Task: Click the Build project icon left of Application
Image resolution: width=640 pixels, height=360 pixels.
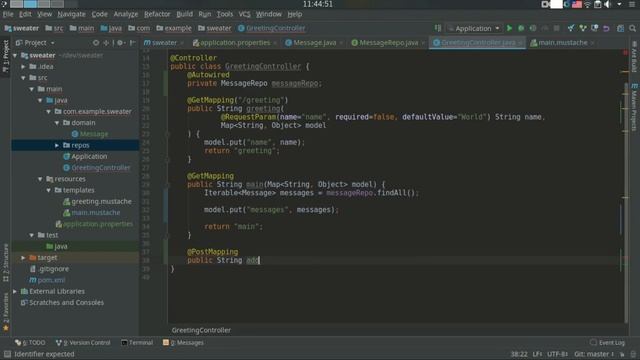Action: click(x=438, y=28)
